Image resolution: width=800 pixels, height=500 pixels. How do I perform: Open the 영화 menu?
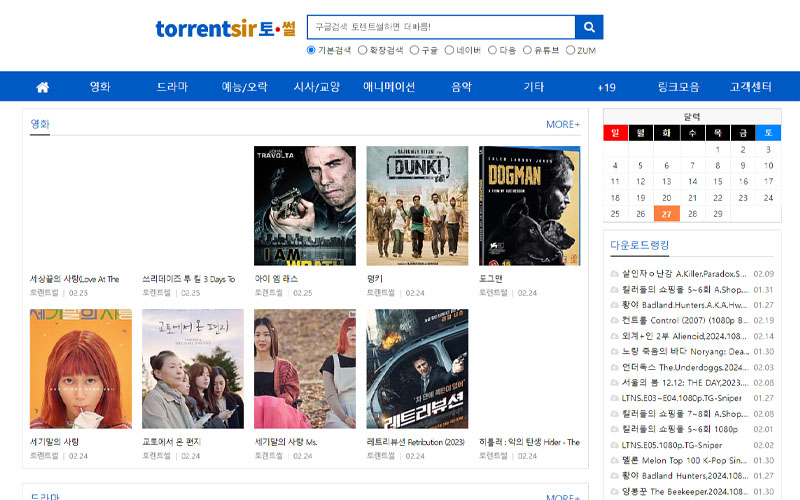pyautogui.click(x=100, y=87)
